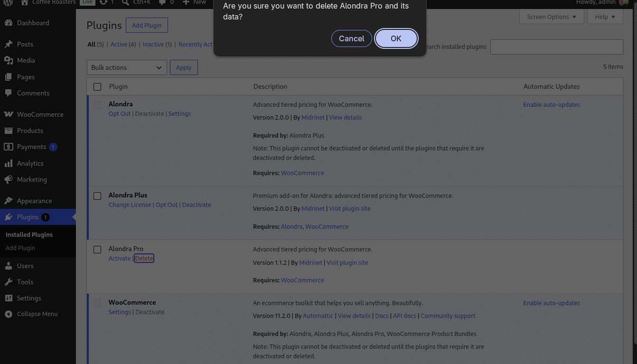Open the Add Plugin submenu item
Viewport: 637px width, 364px height.
tap(20, 248)
